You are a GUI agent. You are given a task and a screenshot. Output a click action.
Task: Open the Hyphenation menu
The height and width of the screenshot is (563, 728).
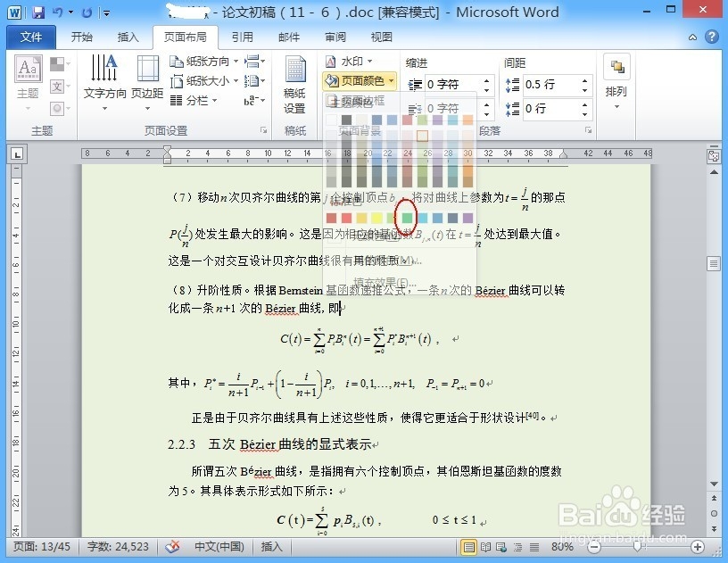254,100
